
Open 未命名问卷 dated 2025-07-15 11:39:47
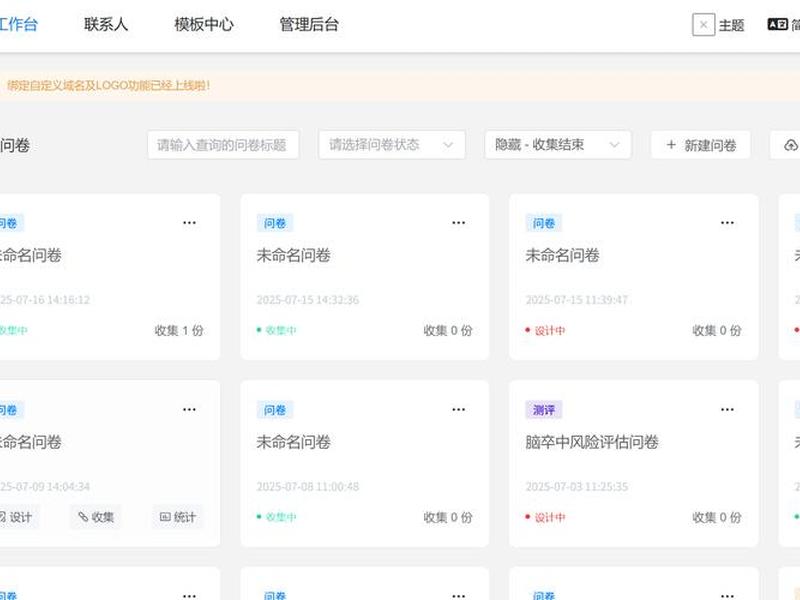[x=562, y=255]
